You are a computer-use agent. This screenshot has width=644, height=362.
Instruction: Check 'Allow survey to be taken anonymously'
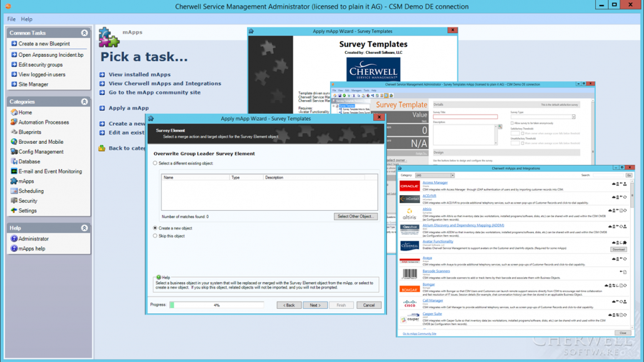[x=512, y=123]
